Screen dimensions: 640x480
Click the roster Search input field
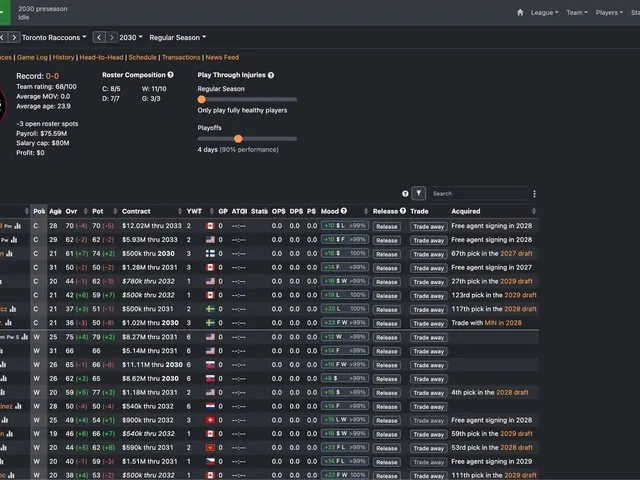click(x=478, y=193)
